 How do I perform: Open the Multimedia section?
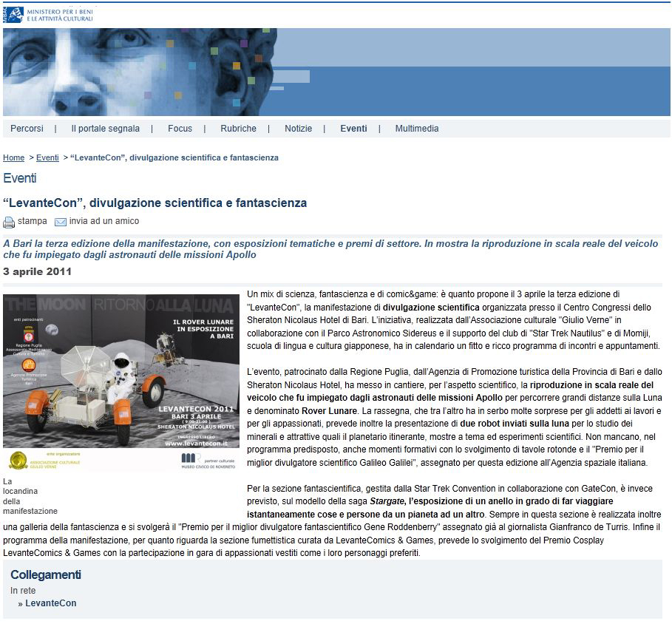pyautogui.click(x=417, y=129)
